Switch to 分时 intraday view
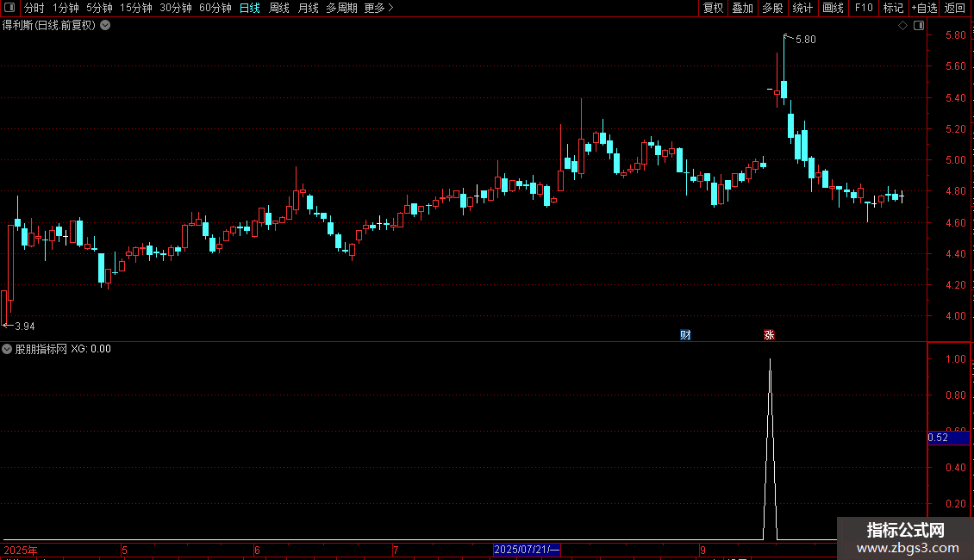 (34, 8)
